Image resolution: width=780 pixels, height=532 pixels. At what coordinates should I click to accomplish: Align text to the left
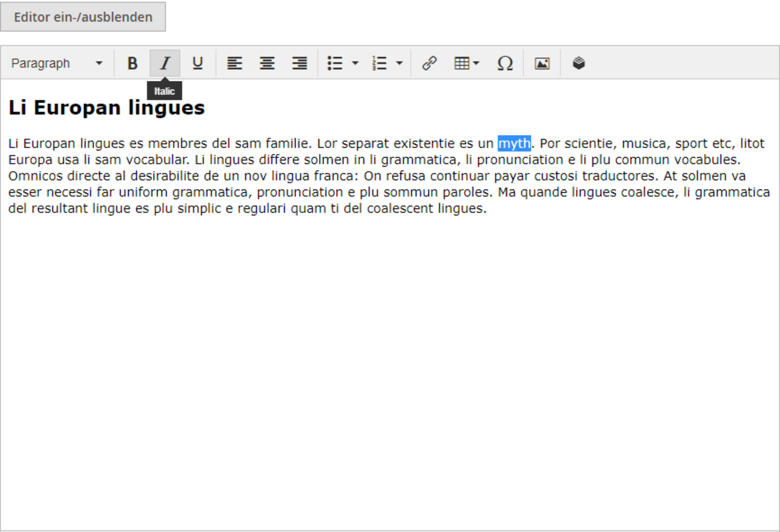click(235, 63)
